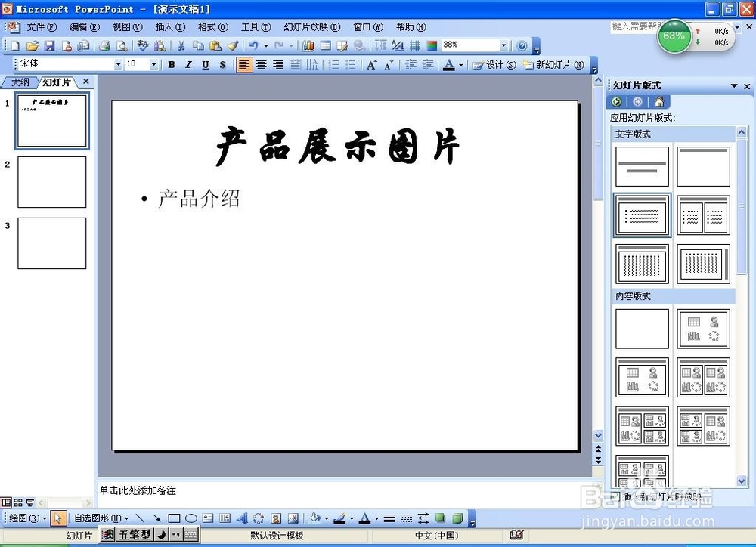This screenshot has height=547, width=756.
Task: Open the 自选图形 AutoShapes dropdown
Action: coord(97,518)
